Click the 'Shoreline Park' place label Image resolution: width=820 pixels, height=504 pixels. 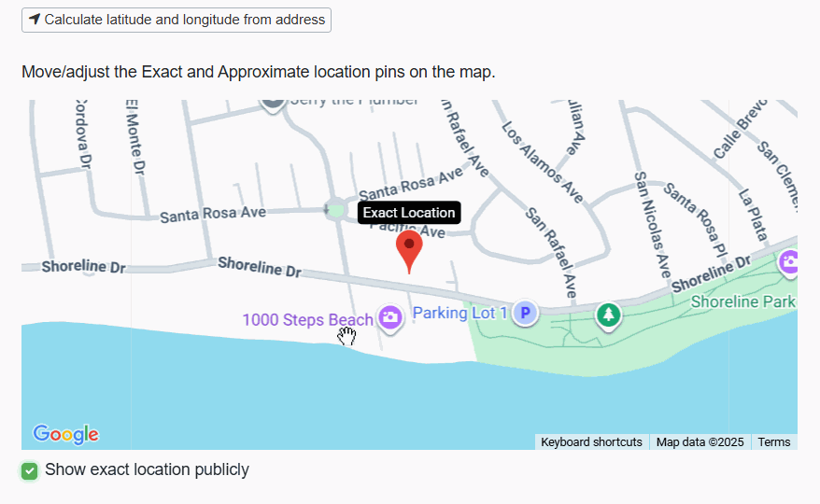pos(742,301)
